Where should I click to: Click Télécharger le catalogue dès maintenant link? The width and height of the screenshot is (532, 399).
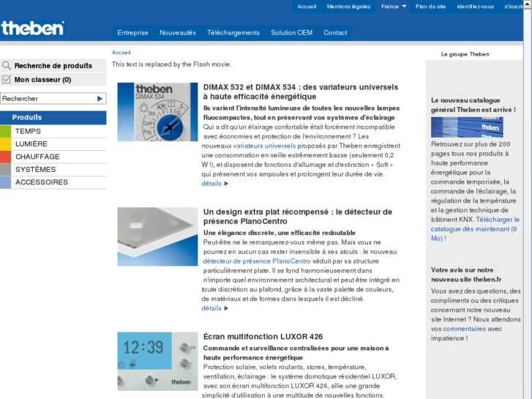click(475, 229)
